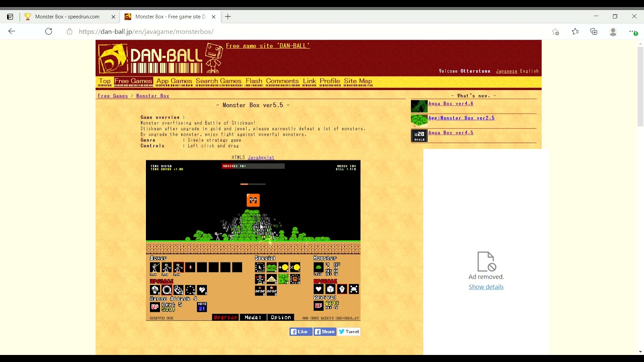Select the green field Special icon
644x362 pixels.
[x=283, y=279]
